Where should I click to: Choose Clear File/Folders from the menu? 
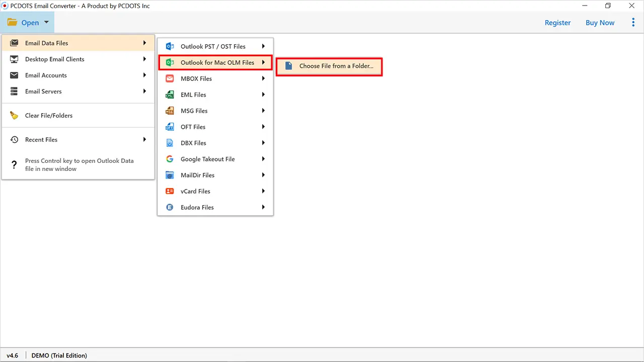coord(78,115)
